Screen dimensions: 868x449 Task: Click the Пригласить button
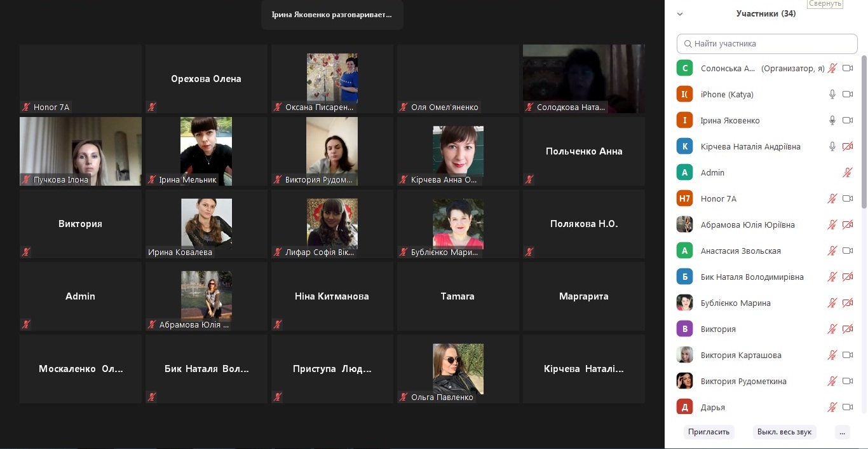(x=709, y=432)
